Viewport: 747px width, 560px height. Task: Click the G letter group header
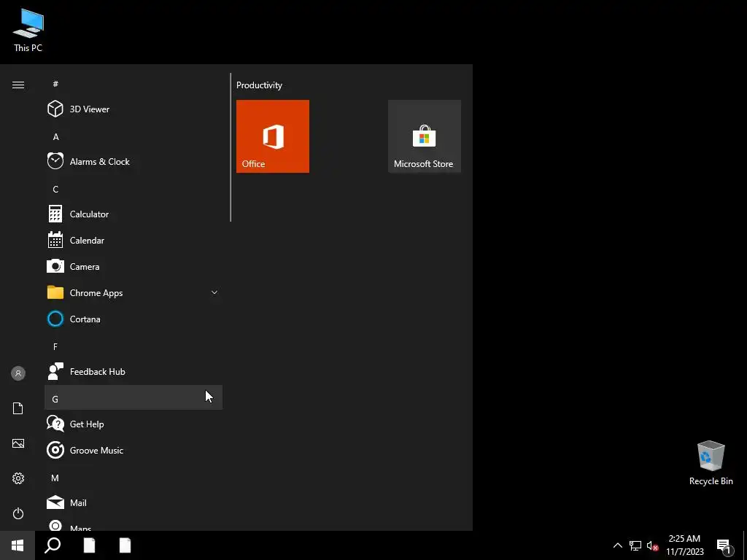[133, 397]
